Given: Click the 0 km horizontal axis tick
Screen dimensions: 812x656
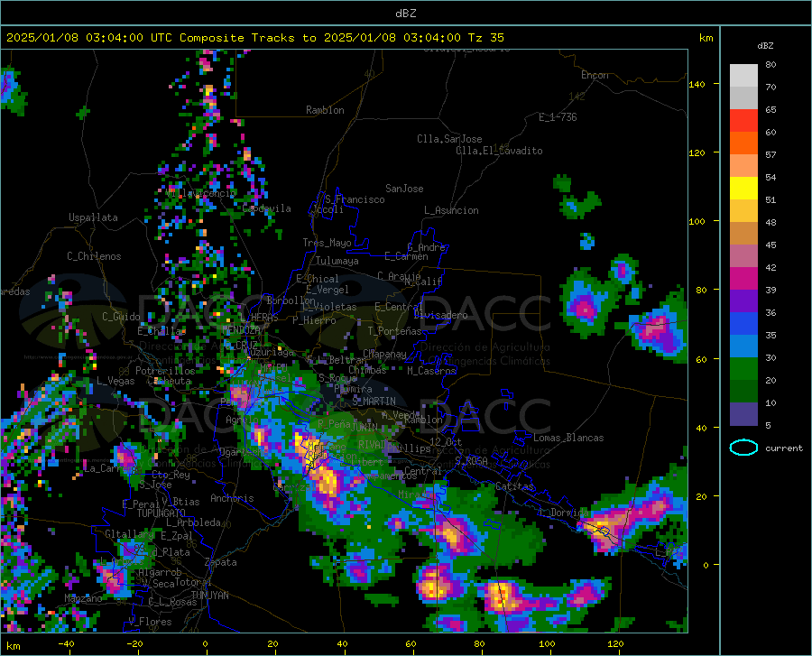Looking at the screenshot, I should point(206,644).
